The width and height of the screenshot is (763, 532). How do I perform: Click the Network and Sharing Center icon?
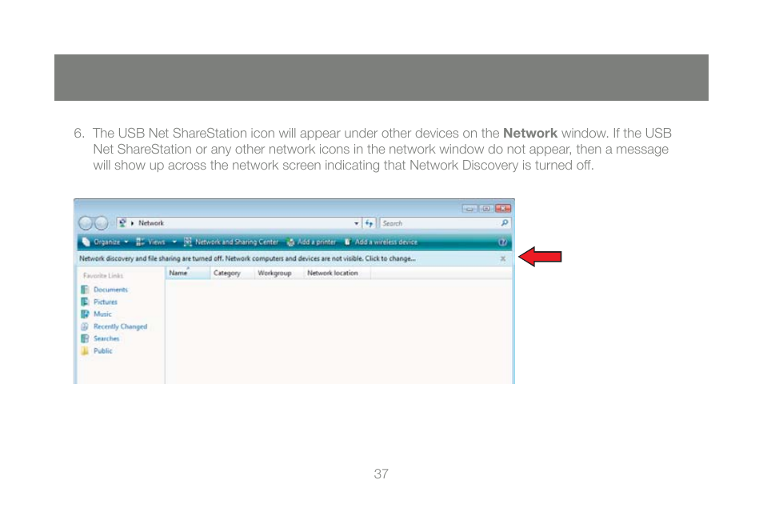187,242
